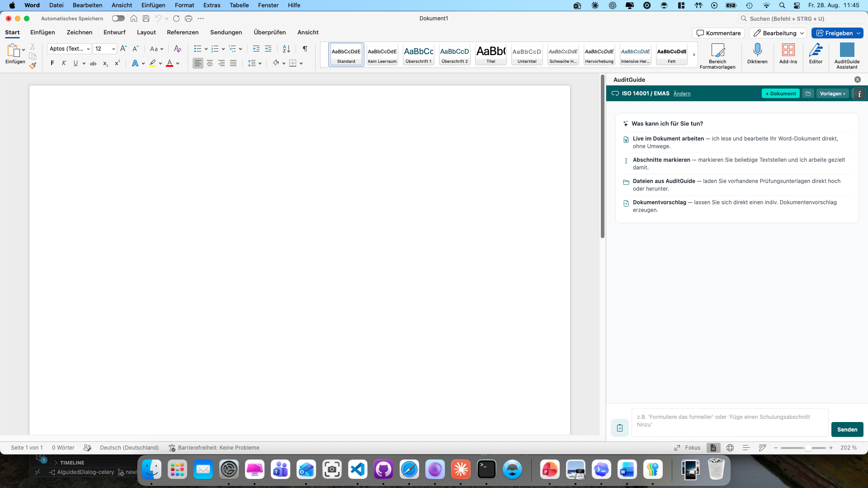Switch to the Überprüfen ribbon tab
This screenshot has height=488, width=868.
(269, 32)
